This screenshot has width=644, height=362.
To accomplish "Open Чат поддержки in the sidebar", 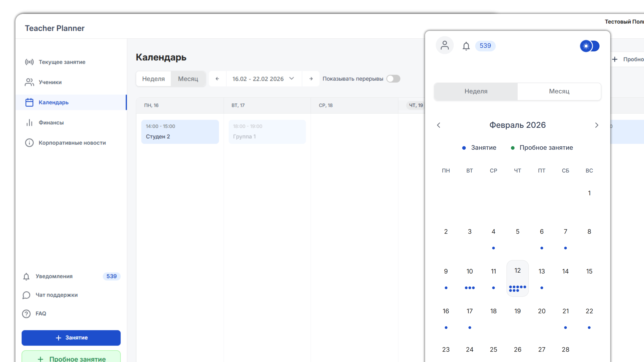I will [57, 295].
